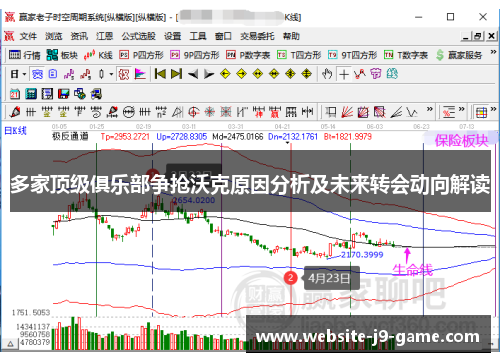The width and height of the screenshot is (500, 362).
Task: Expand the top toolbar overflow chevron
Action: tap(493, 52)
